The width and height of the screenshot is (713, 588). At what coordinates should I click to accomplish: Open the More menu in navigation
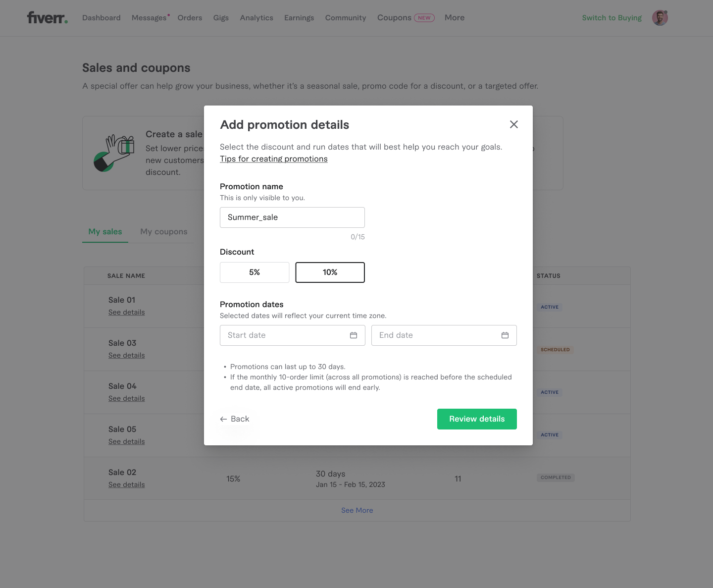(455, 18)
